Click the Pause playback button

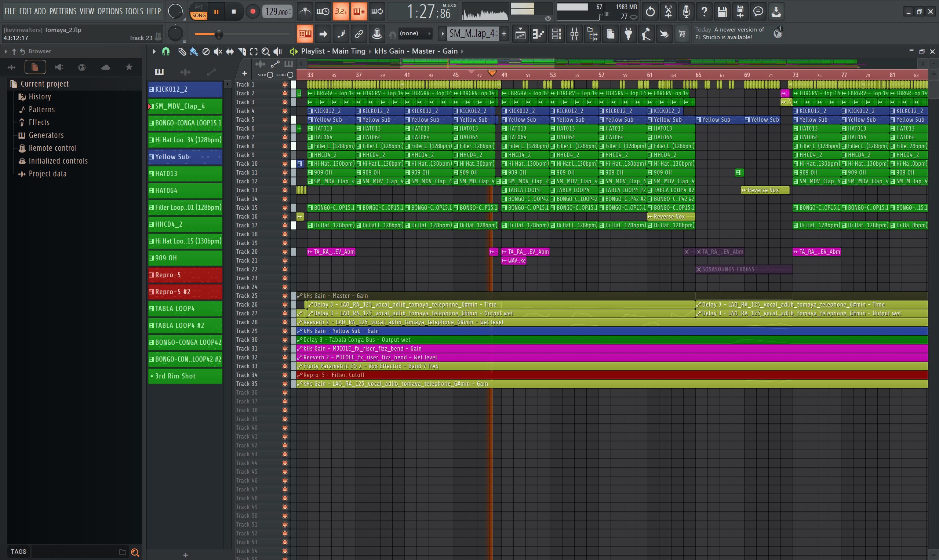pyautogui.click(x=216, y=11)
